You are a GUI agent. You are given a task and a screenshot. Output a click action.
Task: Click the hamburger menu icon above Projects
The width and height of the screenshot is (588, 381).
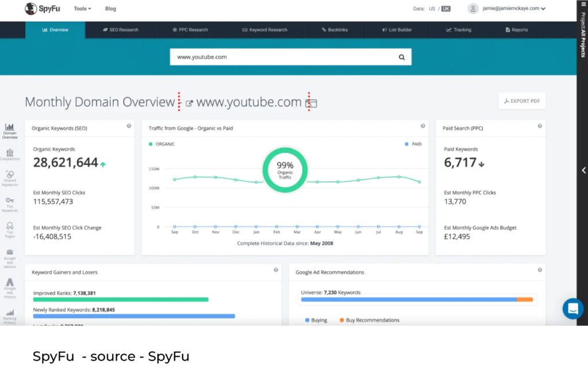point(583,4)
